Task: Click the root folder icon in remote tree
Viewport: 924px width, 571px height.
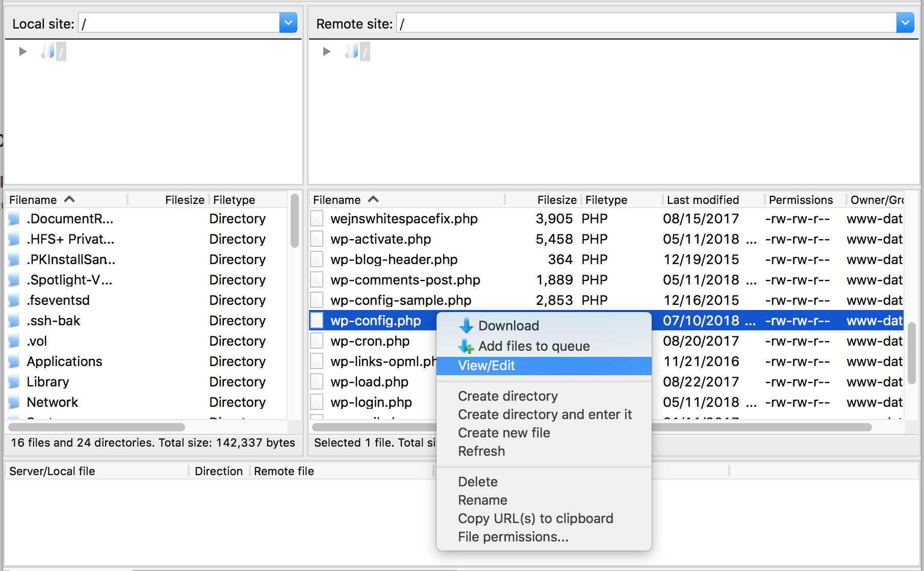Action: coord(352,51)
